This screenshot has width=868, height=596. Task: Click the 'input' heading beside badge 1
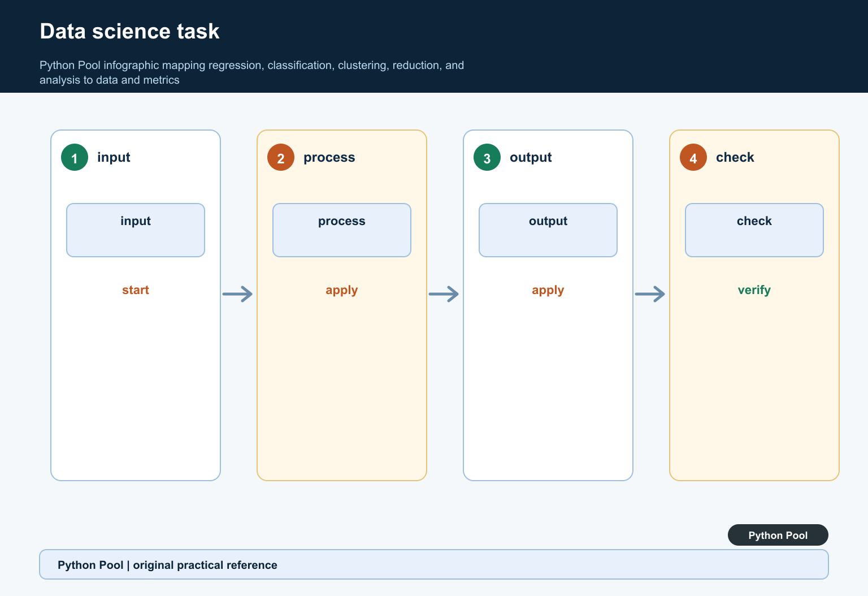tap(114, 157)
